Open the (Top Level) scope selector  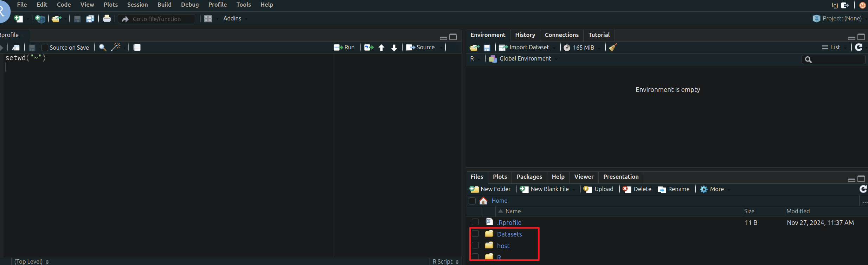(x=31, y=261)
